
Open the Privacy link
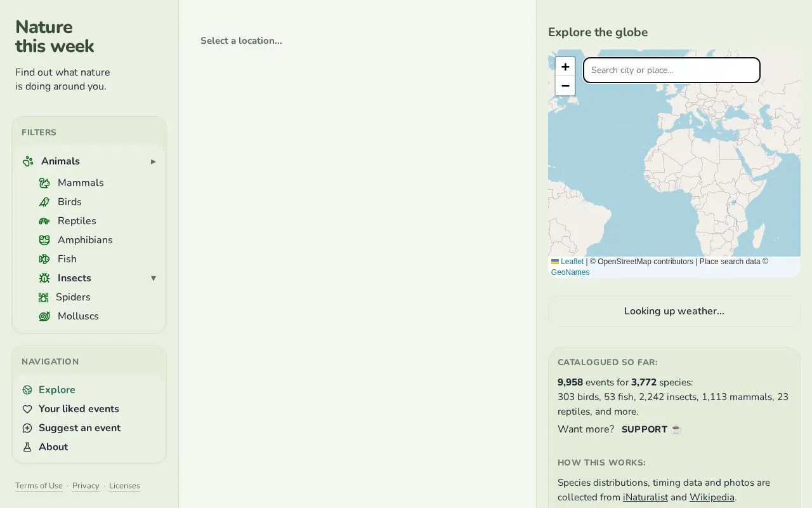(x=86, y=486)
